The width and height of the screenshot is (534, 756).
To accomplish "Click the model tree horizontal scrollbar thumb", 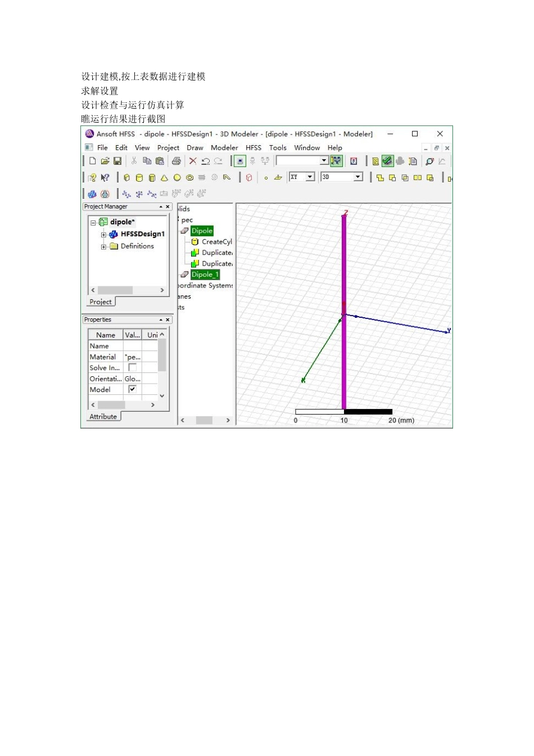I will pyautogui.click(x=204, y=420).
